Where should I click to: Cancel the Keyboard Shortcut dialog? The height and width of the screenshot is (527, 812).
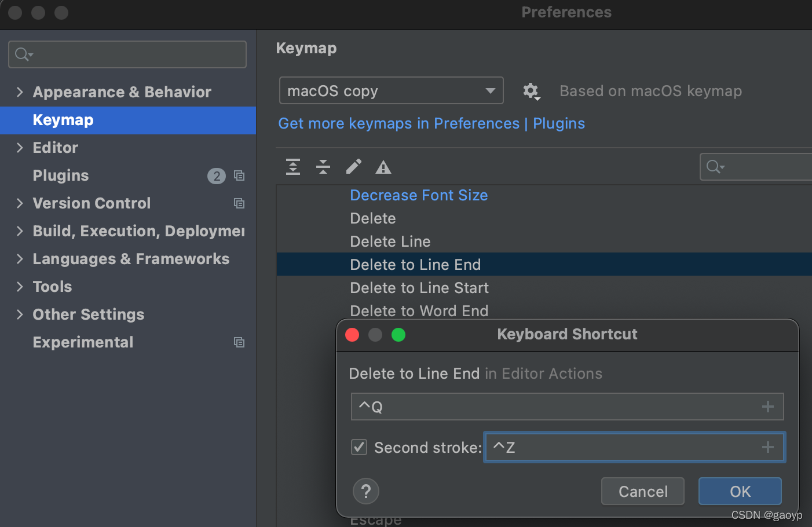pyautogui.click(x=643, y=492)
